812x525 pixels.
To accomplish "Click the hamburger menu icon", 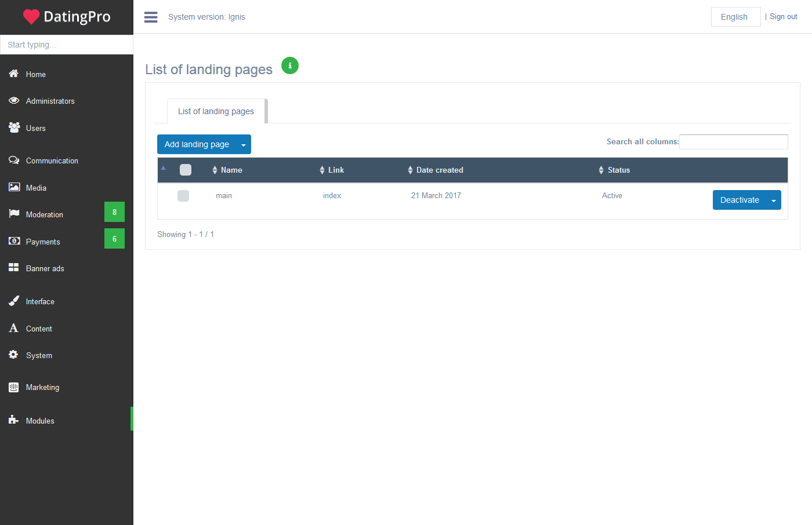I will 151,17.
